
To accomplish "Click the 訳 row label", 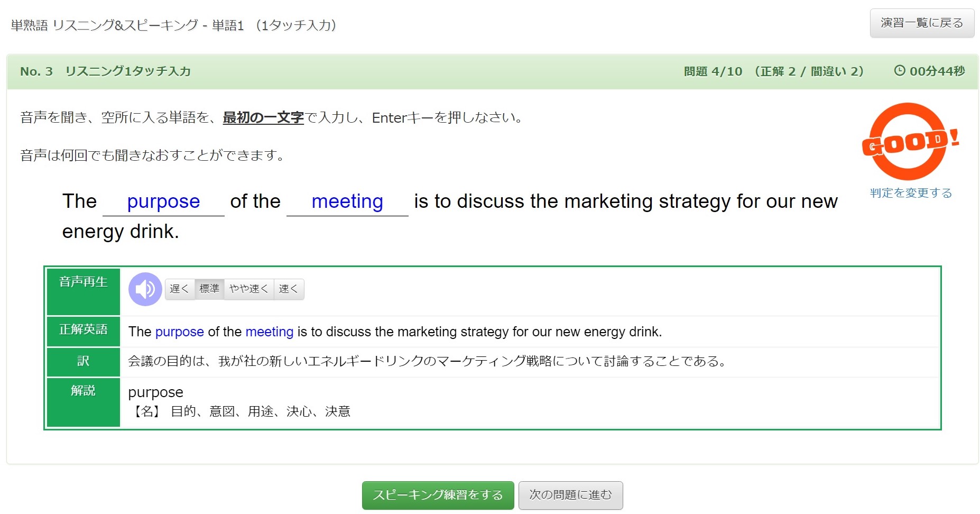I will [84, 362].
